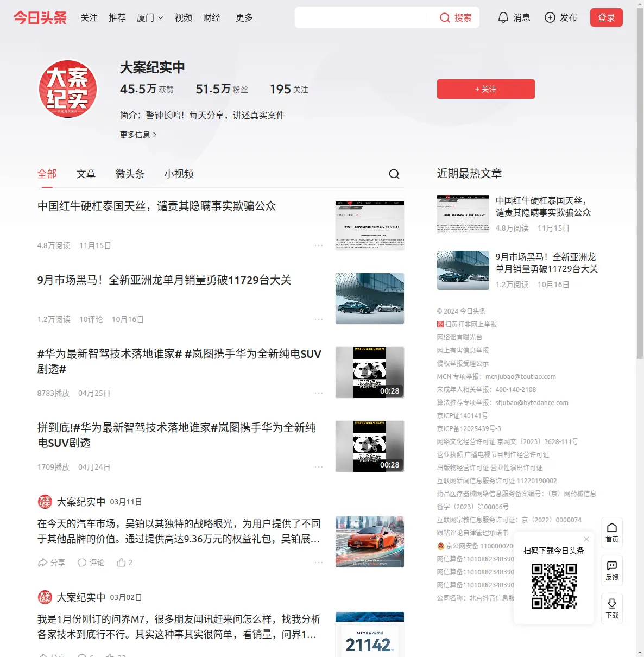Open article 中国红牛硬杠泰国天丝 in the feed
Screen dimensions: 644x657
(x=157, y=206)
